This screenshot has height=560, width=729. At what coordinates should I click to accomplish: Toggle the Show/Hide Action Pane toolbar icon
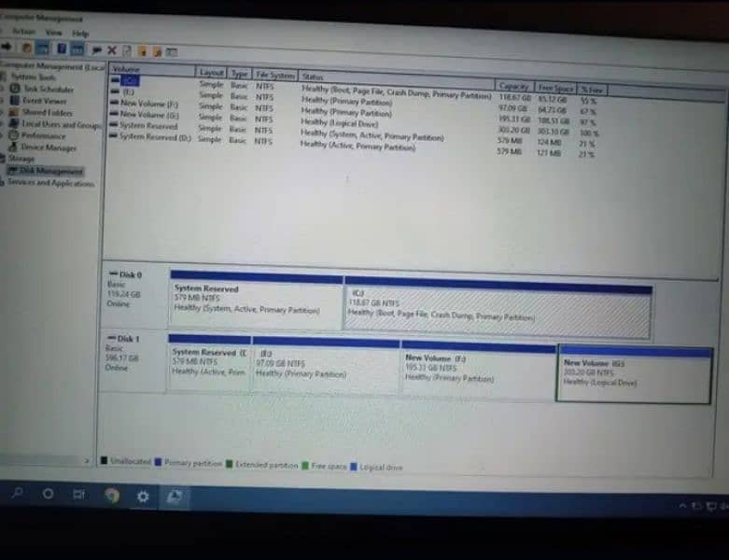[77, 49]
